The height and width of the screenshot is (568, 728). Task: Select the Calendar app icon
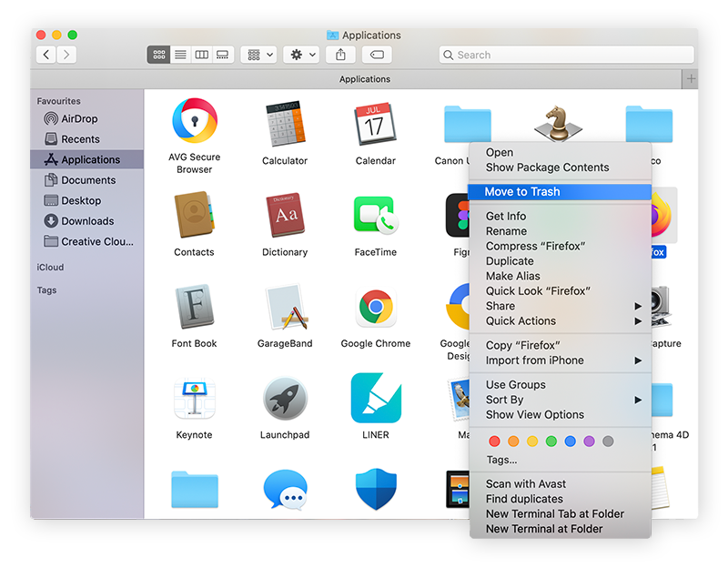pyautogui.click(x=375, y=124)
